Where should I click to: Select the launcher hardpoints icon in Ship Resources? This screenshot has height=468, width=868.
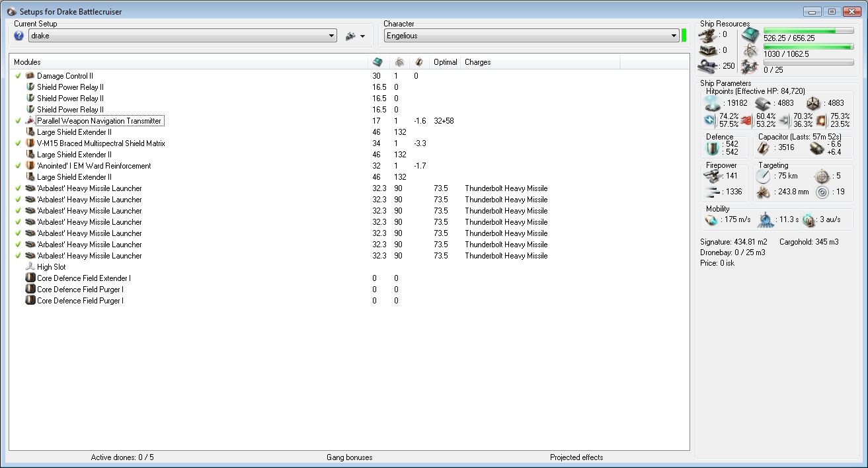pos(708,50)
